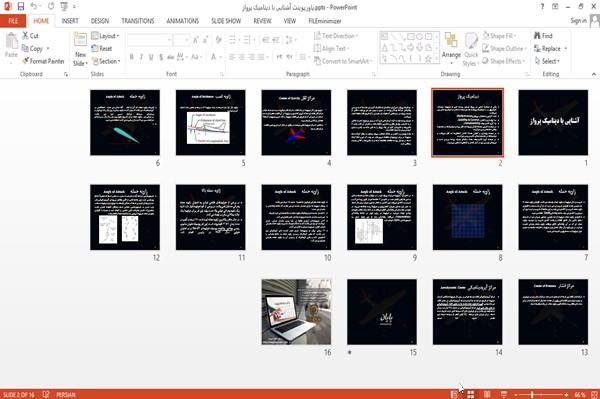Click the Cut scissors command
This screenshot has height=399, width=600.
[31, 36]
